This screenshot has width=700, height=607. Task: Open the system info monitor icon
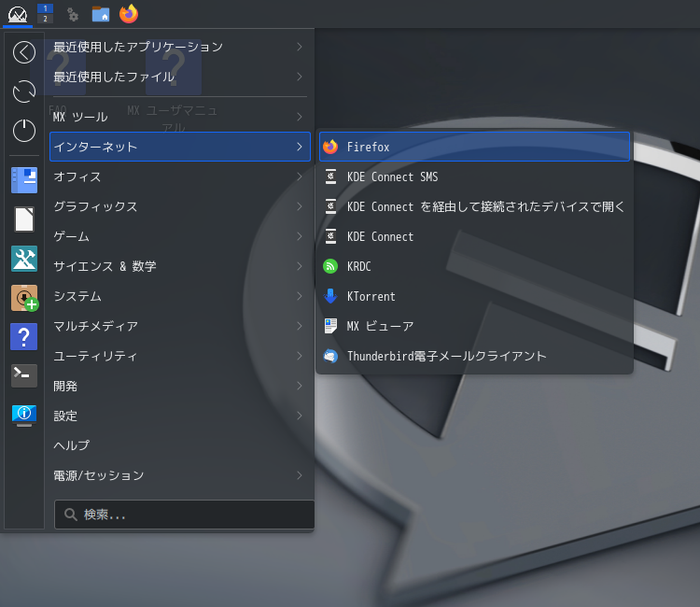24,415
